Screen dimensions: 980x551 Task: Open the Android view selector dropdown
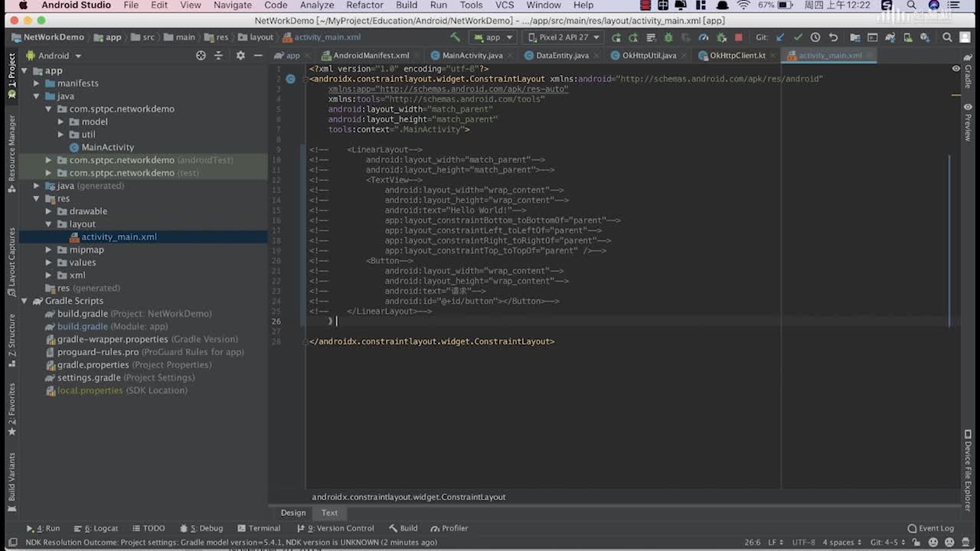54,55
